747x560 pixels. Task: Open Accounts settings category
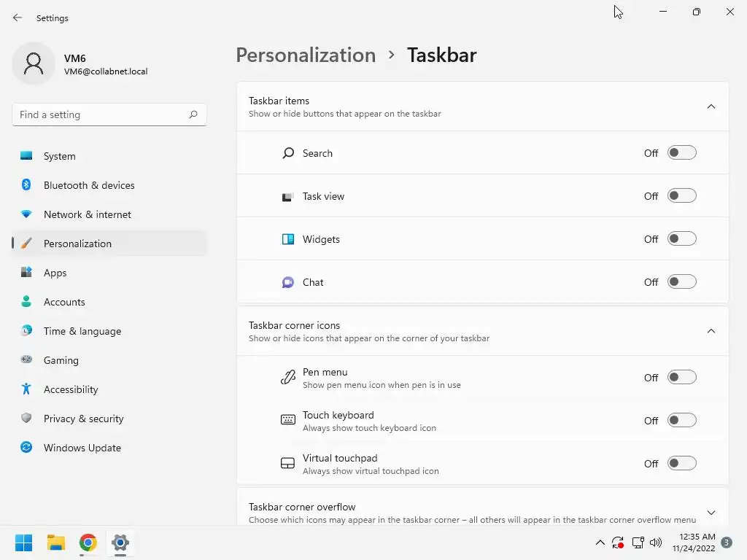[x=109, y=301]
